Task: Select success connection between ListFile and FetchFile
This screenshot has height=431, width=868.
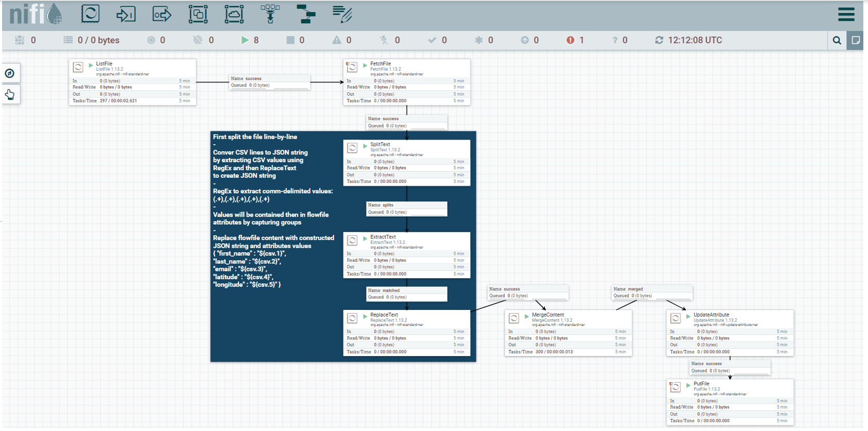Action: click(x=270, y=82)
